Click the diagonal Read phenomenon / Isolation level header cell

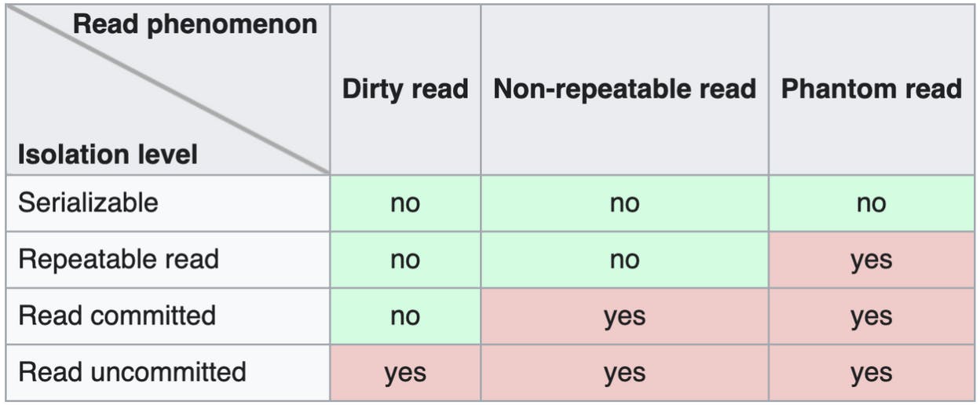pyautogui.click(x=167, y=89)
